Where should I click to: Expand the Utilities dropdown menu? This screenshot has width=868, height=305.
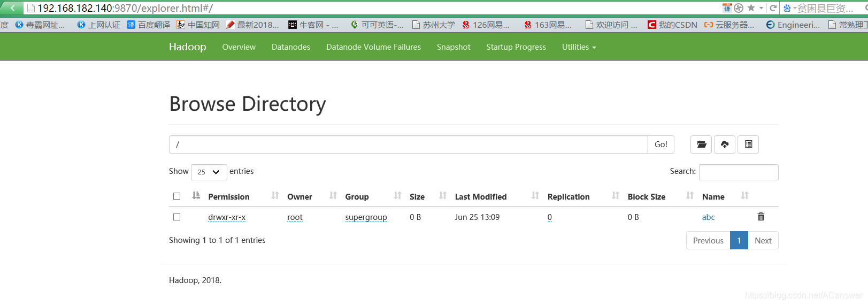pos(579,47)
